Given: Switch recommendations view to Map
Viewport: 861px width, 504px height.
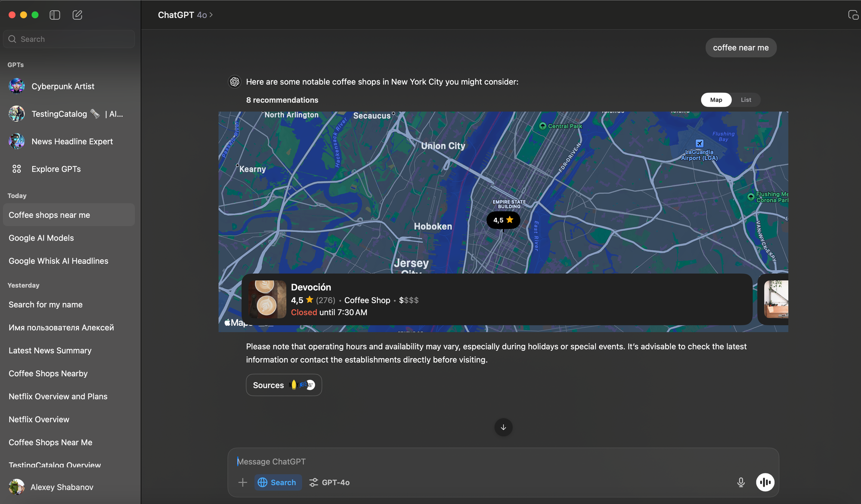Looking at the screenshot, I should pos(716,100).
